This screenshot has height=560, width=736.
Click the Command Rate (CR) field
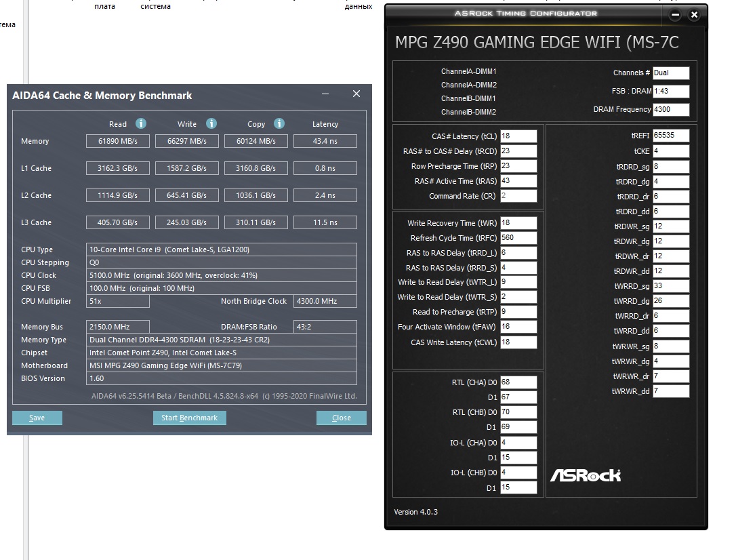(518, 196)
